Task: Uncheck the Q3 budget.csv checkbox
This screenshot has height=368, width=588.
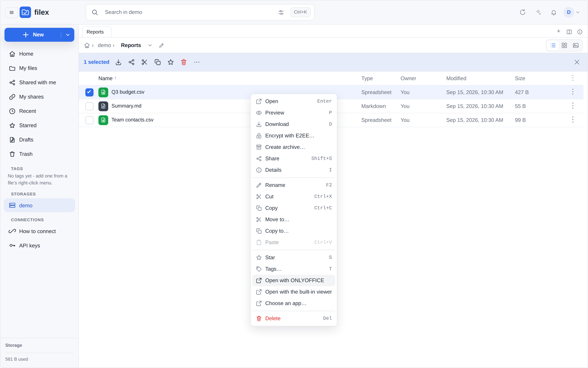Action: [x=89, y=92]
